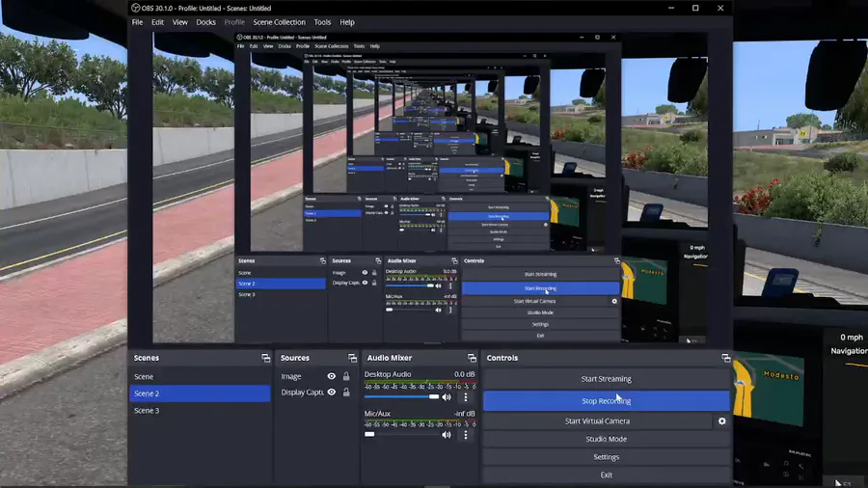
Task: Select Scene 2 in Scenes list
Action: [x=200, y=393]
